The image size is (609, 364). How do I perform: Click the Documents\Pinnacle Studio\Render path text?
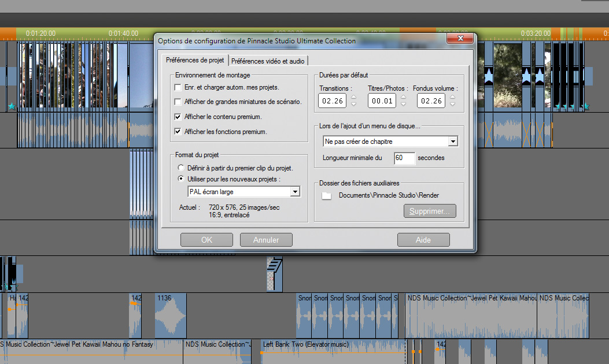pos(389,195)
